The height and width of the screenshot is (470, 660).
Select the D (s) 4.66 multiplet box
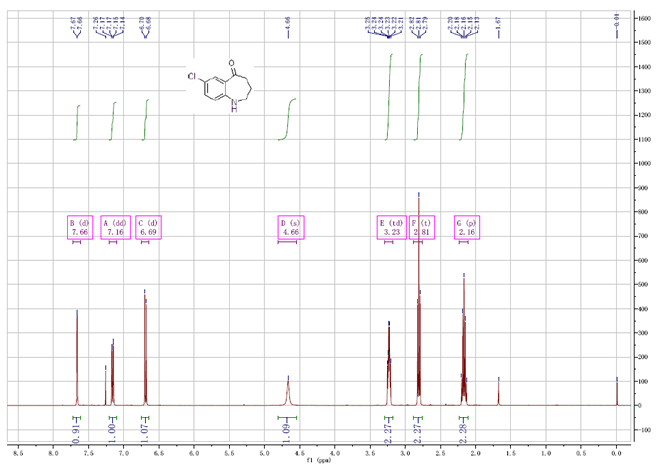click(289, 226)
